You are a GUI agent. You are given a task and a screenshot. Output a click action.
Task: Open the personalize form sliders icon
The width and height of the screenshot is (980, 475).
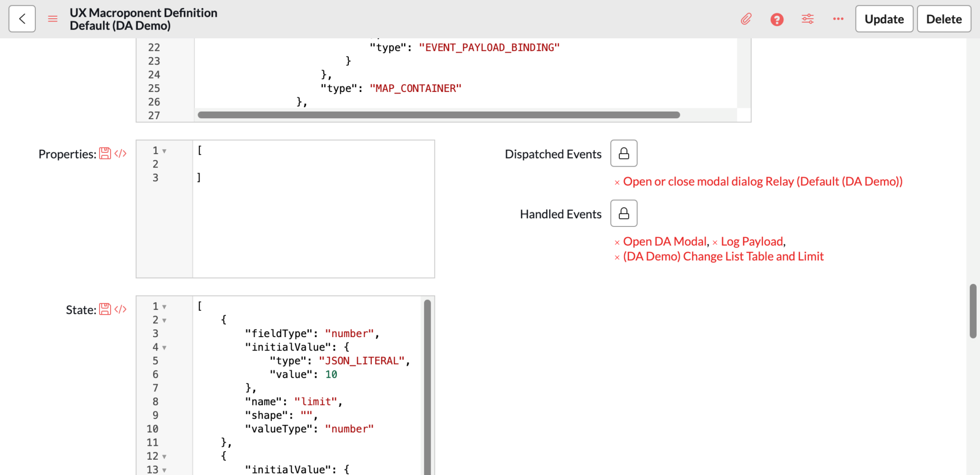point(807,19)
